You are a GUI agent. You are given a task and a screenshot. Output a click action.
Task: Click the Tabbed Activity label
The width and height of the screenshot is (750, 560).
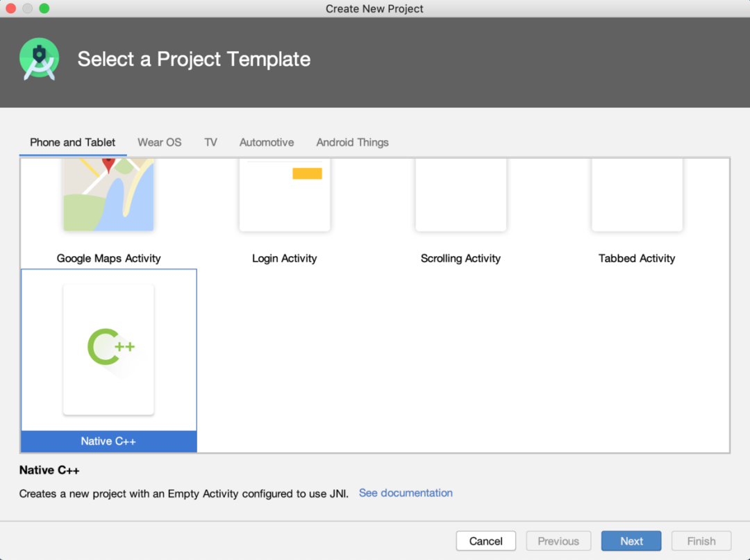click(637, 259)
